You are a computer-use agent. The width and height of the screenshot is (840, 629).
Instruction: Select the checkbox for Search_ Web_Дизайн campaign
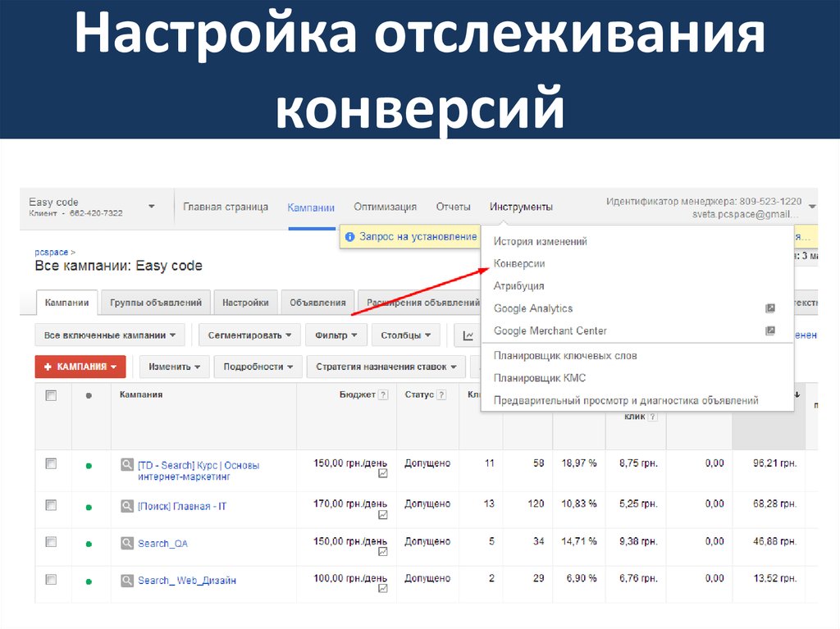point(51,580)
